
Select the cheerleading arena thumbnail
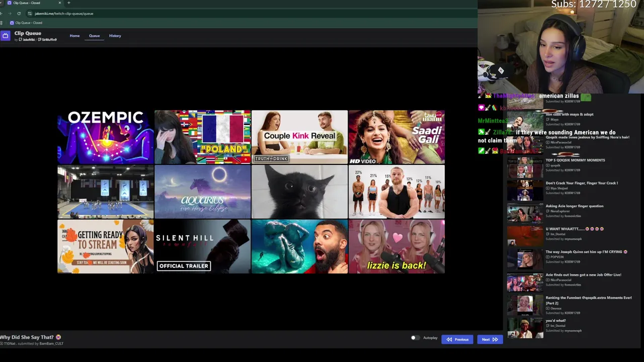click(x=106, y=192)
